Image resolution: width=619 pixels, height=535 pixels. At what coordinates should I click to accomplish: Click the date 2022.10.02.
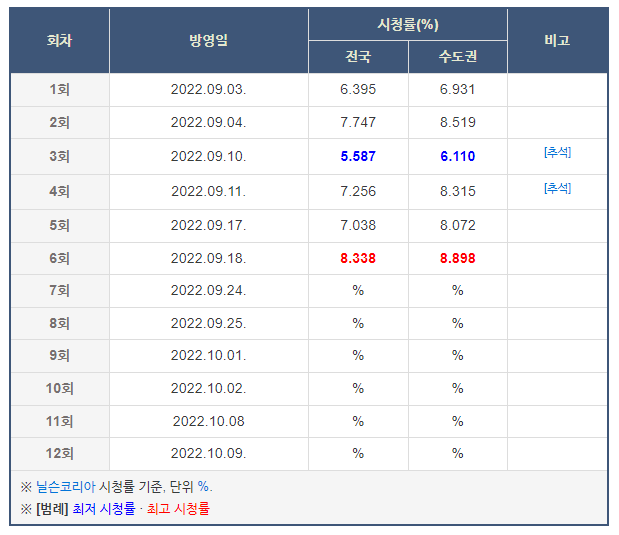click(x=208, y=389)
